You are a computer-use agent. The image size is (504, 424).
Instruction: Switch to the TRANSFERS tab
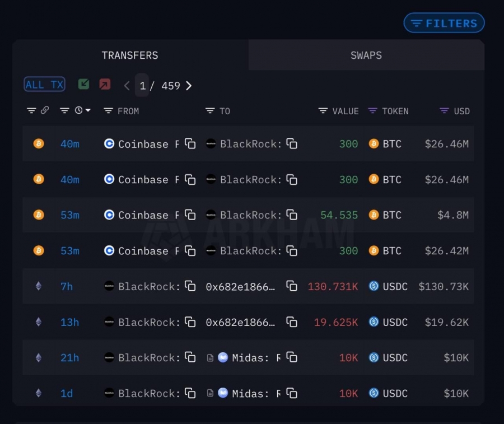(x=130, y=55)
